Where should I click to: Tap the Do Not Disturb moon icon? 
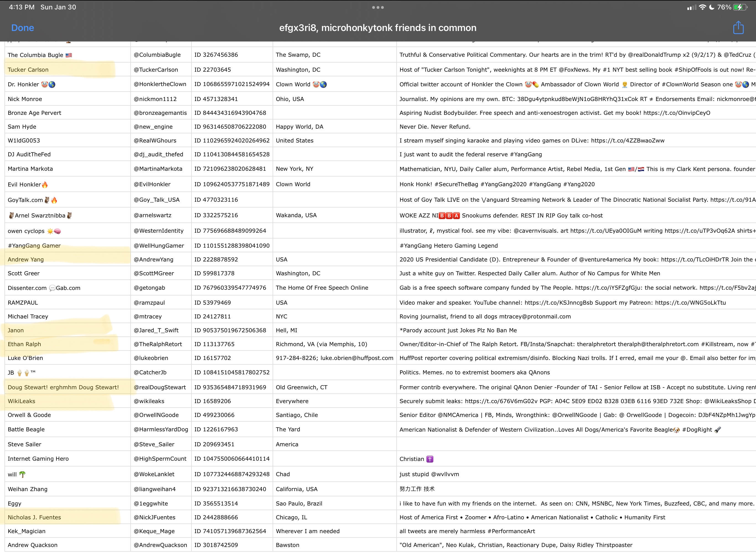(712, 7)
